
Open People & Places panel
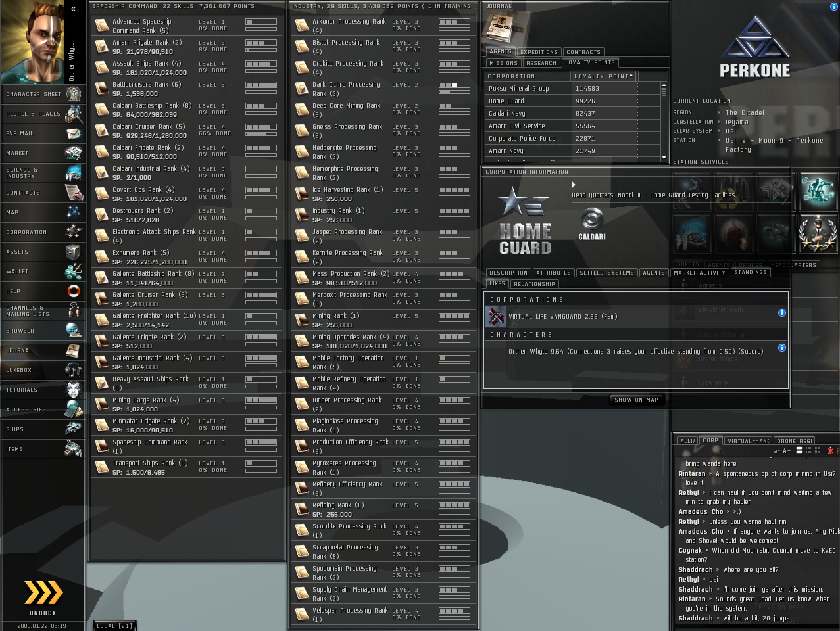[43, 114]
